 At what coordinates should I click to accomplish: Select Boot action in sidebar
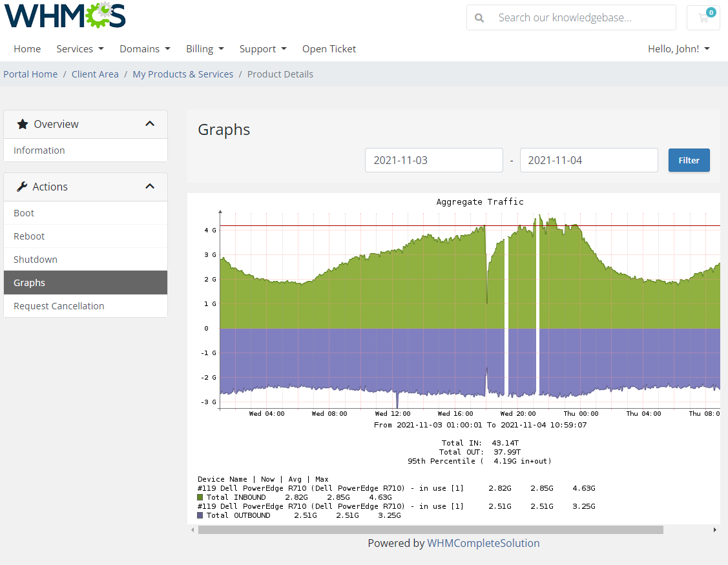[85, 213]
